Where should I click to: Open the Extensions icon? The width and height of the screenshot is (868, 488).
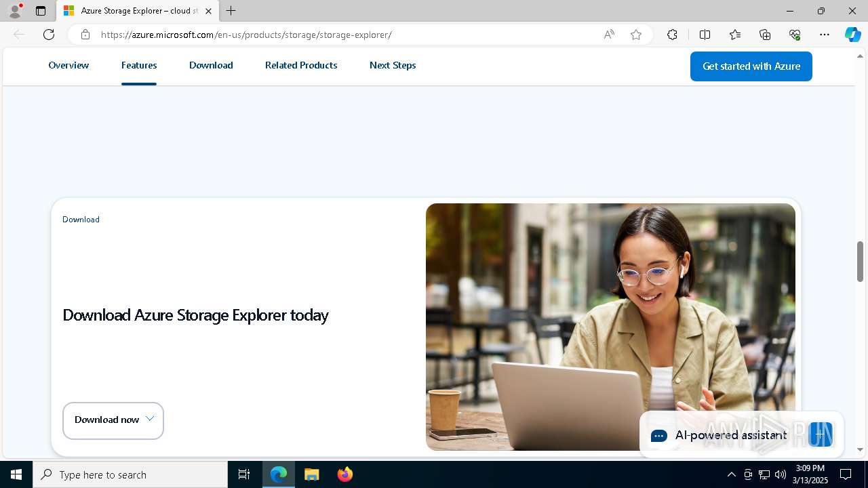(x=672, y=35)
